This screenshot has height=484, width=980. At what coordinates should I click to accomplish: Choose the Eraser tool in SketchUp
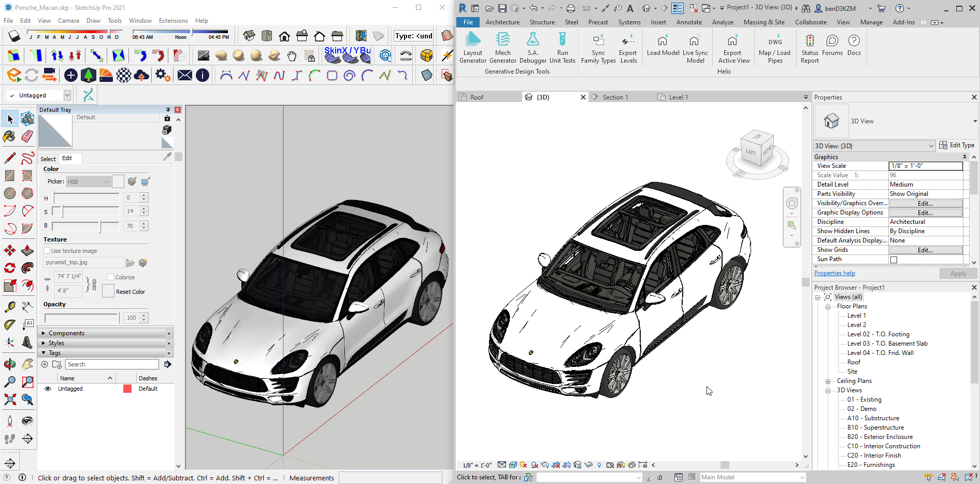27,136
